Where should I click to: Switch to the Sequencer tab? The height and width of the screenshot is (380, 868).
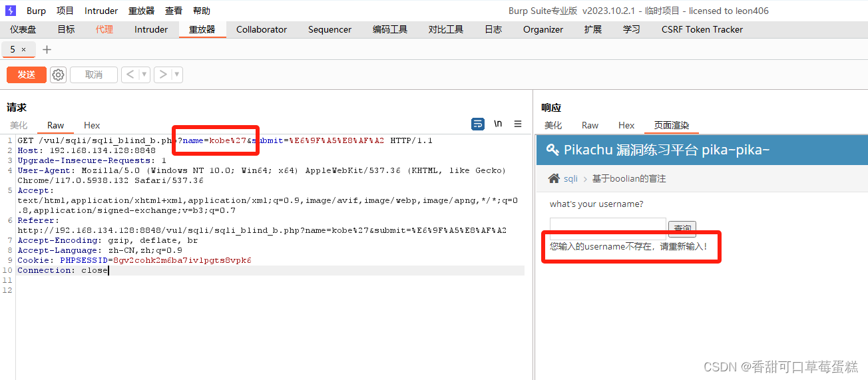tap(329, 29)
